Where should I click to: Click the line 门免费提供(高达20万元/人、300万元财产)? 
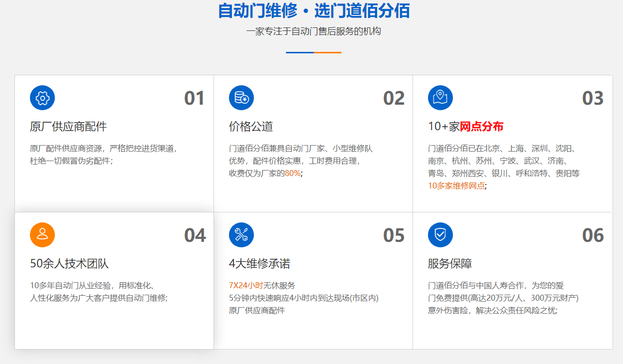[503, 298]
